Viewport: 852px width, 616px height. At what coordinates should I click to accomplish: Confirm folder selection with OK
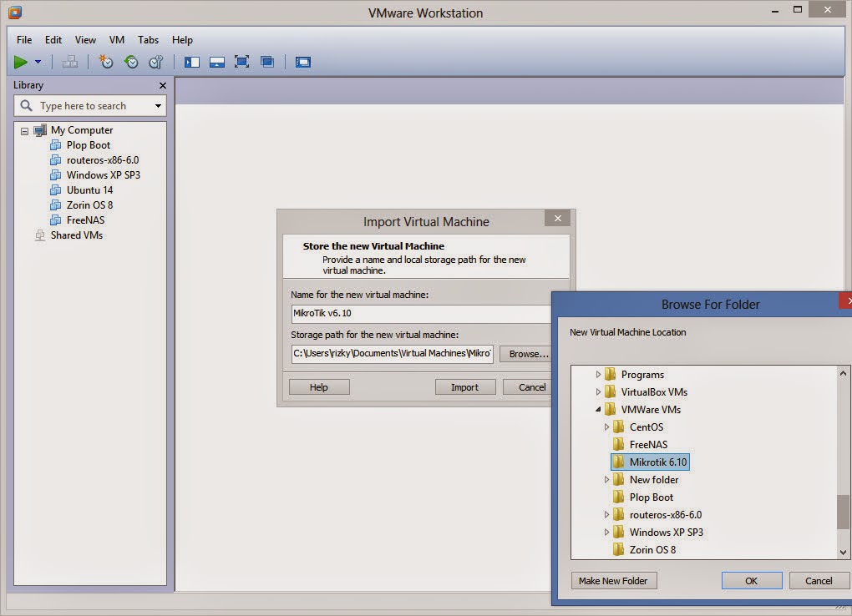click(x=752, y=581)
